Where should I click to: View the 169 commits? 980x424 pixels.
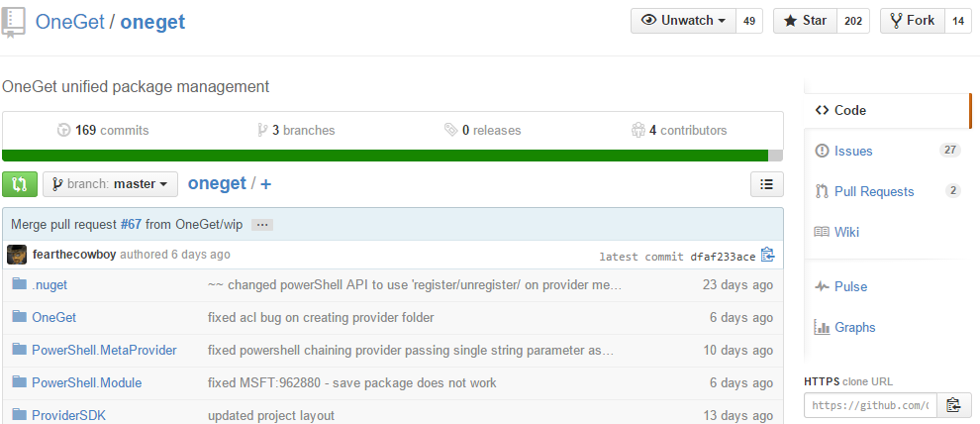(103, 130)
